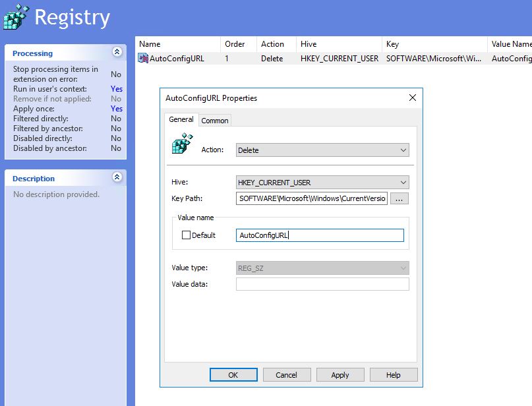Click the Value name field containing AutoConfigURL
532x406 pixels.
click(x=320, y=235)
